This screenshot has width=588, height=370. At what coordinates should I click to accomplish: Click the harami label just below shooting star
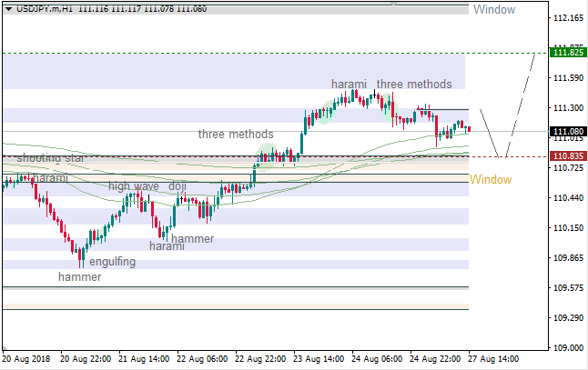(x=50, y=178)
